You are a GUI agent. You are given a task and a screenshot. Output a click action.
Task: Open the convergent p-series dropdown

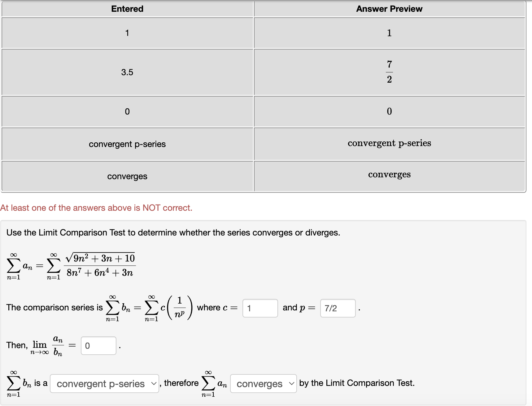coord(104,383)
